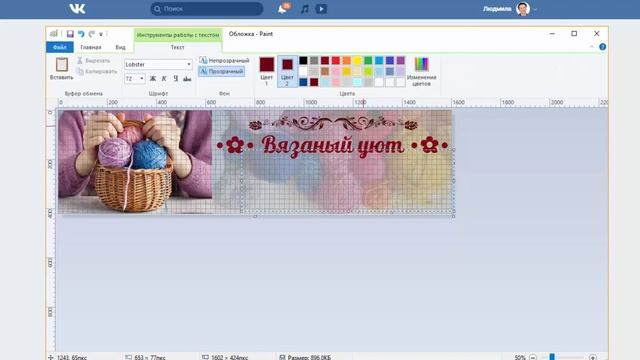Click the Вставить paste button
This screenshot has height=360, width=640.
point(62,69)
